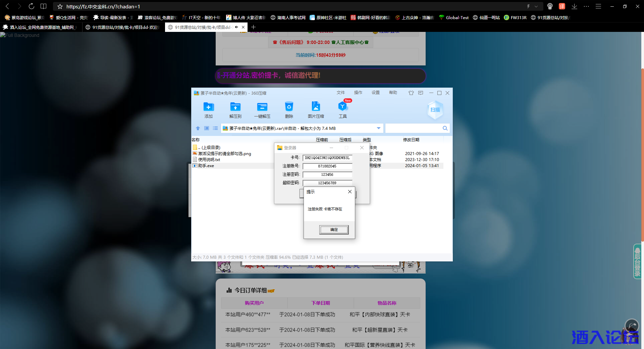Click the search magnifier icon in 360压缩
Screen dimensions: 644x349
point(445,128)
